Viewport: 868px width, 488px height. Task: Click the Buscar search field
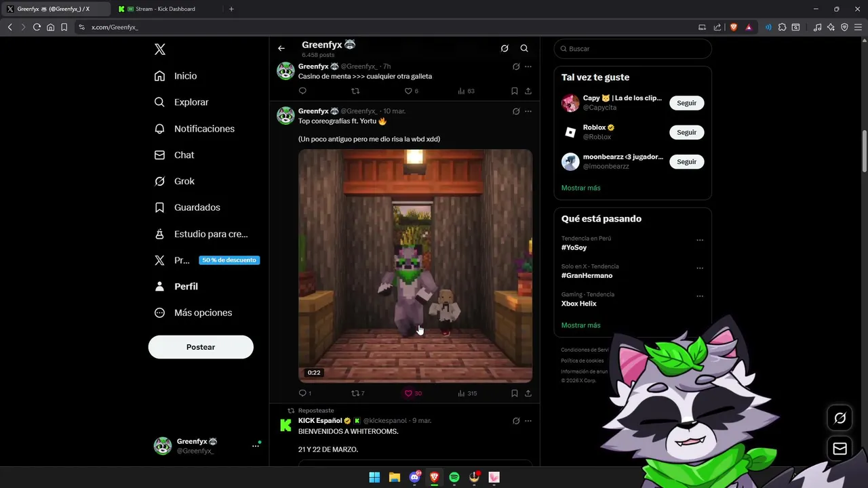click(633, 49)
